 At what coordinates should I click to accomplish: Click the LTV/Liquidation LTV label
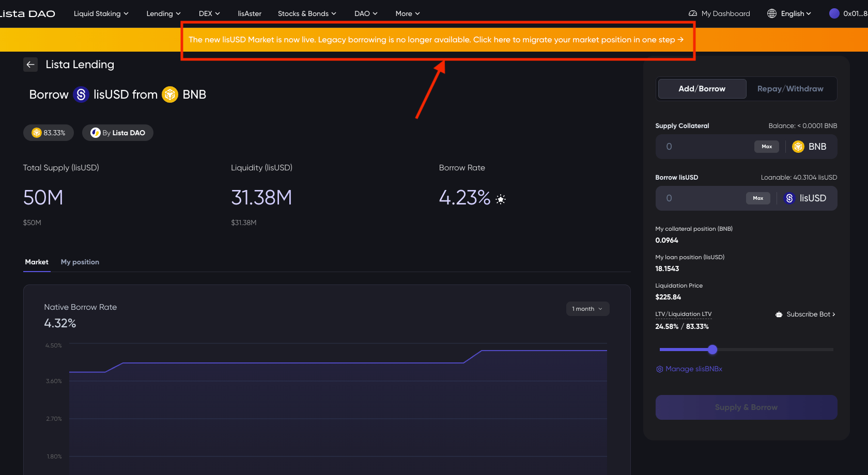tap(683, 314)
